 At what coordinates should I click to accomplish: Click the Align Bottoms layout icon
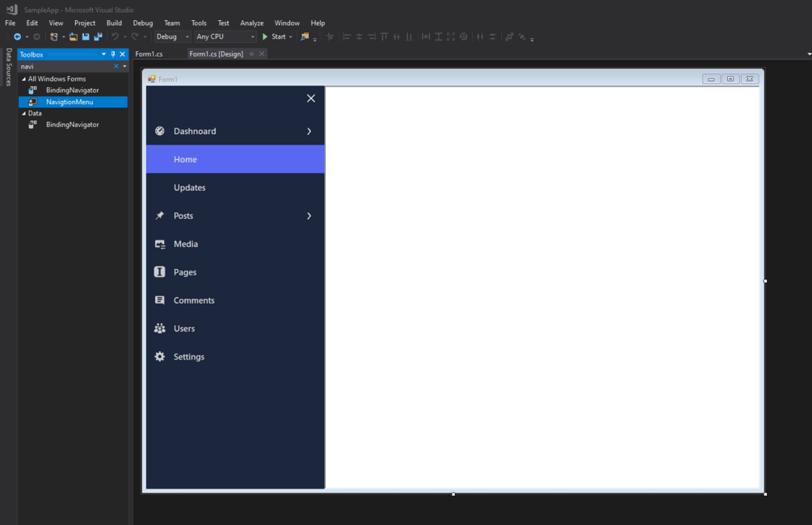point(409,37)
